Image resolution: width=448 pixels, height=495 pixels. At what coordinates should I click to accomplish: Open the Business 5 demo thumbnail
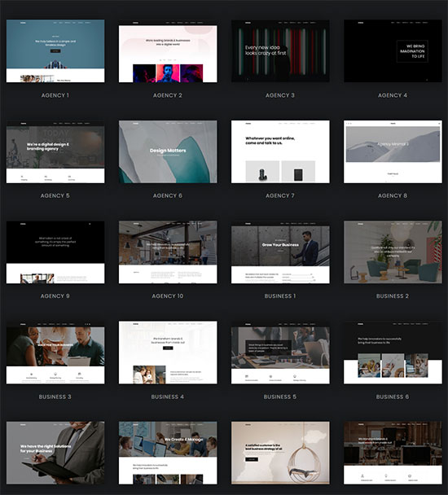(280, 353)
